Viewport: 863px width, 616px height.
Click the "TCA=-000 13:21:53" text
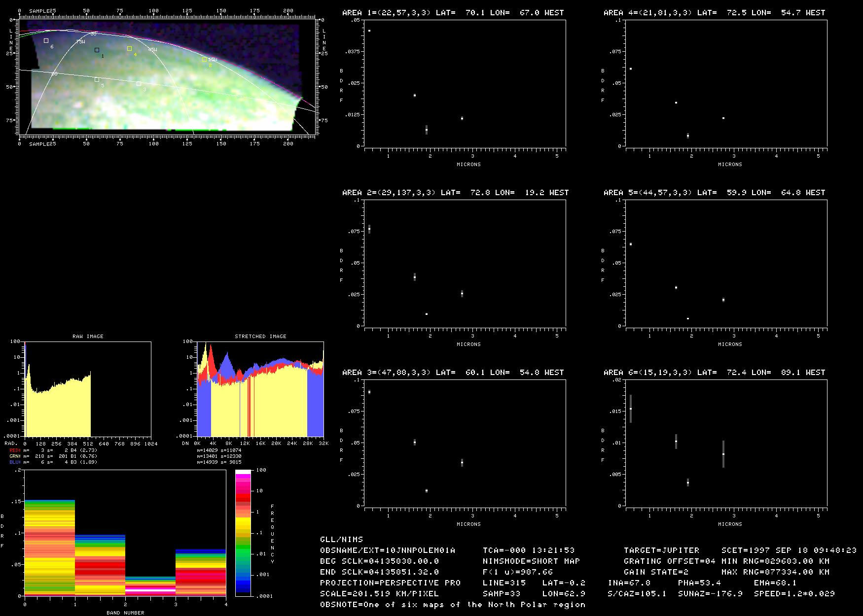(x=529, y=550)
